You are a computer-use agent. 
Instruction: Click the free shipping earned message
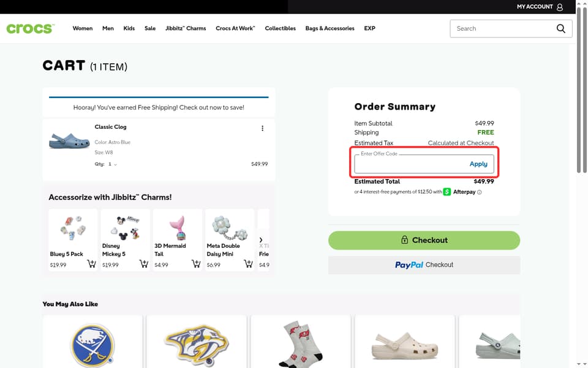[x=159, y=107]
